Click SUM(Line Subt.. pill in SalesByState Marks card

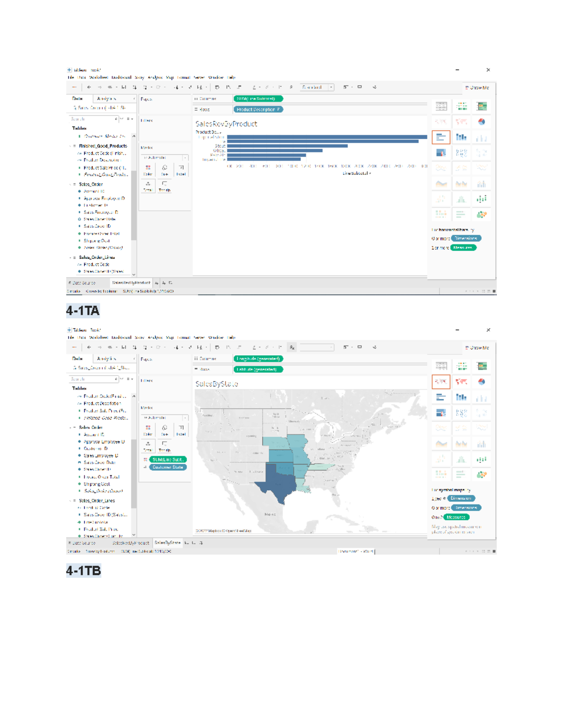point(168,460)
